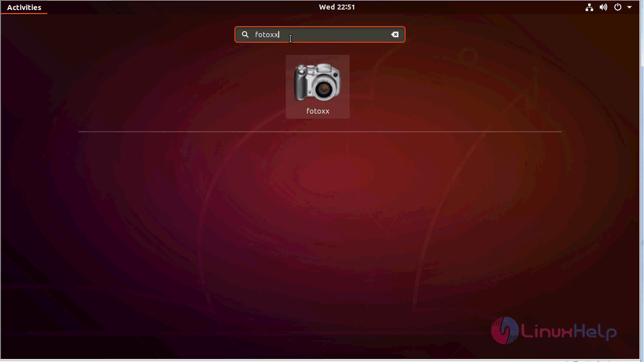This screenshot has height=362, width=644.
Task: Open the wired network status icon
Action: pyautogui.click(x=589, y=7)
